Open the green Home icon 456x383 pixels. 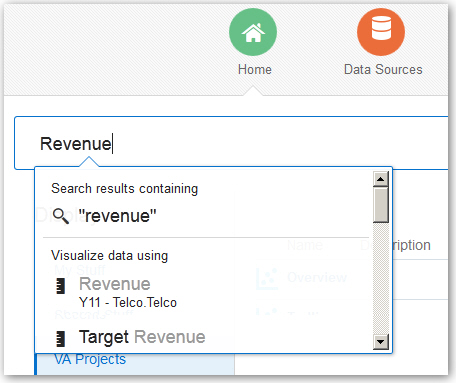(253, 32)
